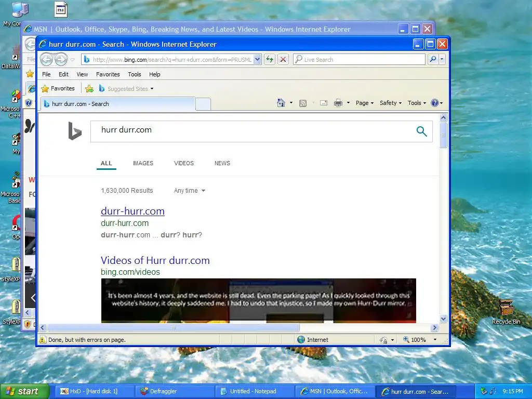This screenshot has height=399, width=532.
Task: Click the Live Search input box
Action: click(x=359, y=60)
